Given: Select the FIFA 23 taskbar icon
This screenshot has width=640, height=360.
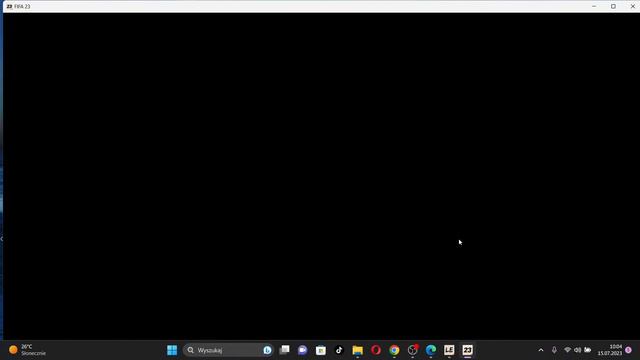Looking at the screenshot, I should 467,350.
